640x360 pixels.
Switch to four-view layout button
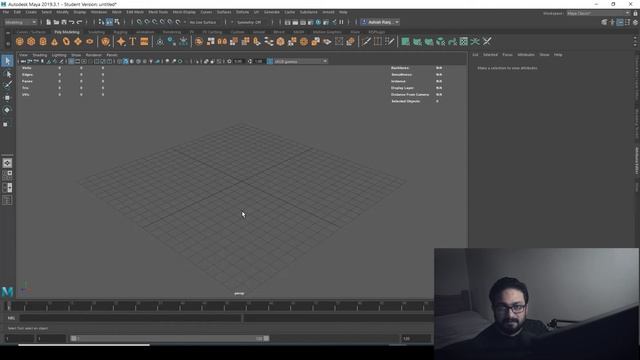(7, 176)
